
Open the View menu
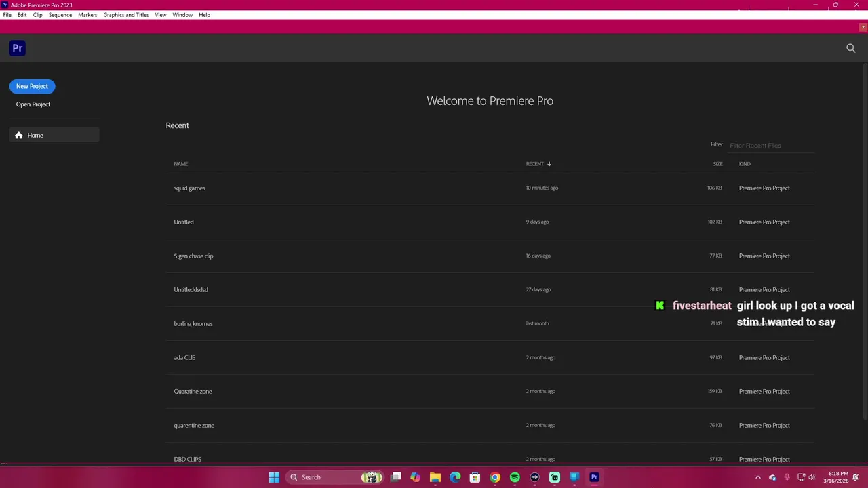161,15
